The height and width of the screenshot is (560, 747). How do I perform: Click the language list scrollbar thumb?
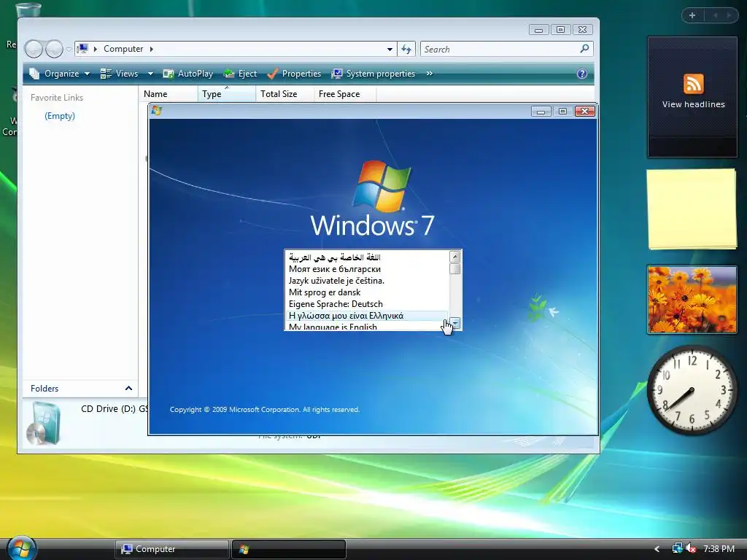pos(455,268)
